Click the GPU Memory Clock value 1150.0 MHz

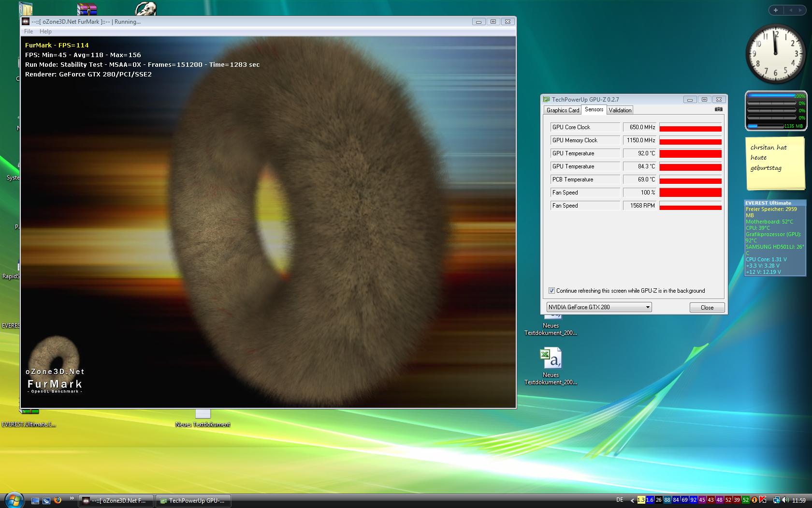pos(640,140)
